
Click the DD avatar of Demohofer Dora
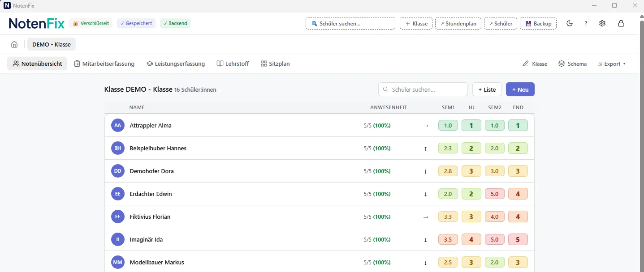point(117,171)
